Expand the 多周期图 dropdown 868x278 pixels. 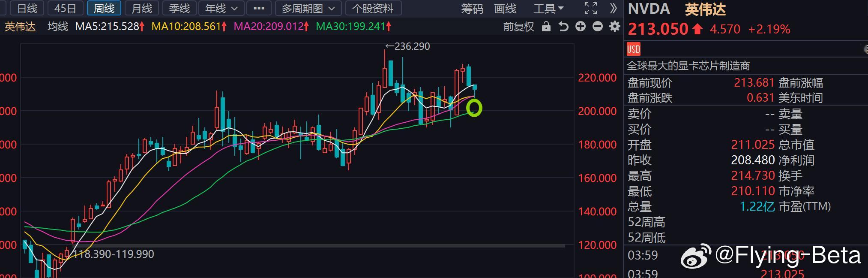308,8
